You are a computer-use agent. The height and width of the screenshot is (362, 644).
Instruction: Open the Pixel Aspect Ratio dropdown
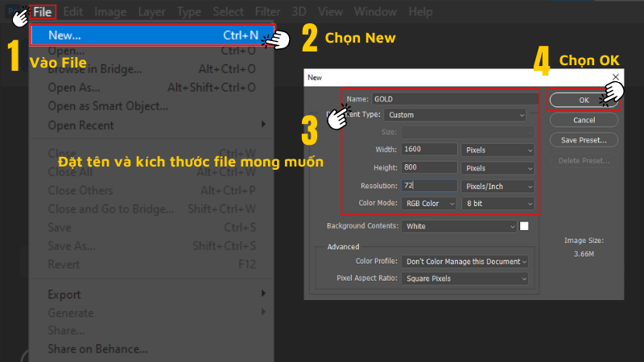point(464,278)
